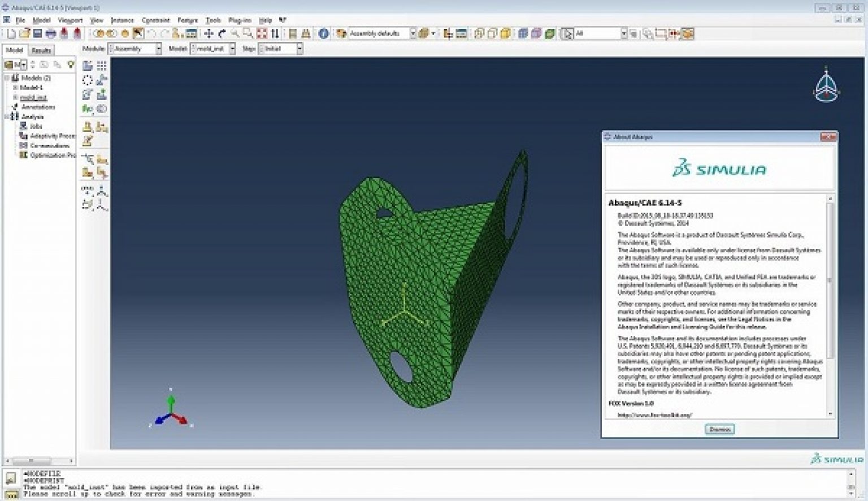Click the Query Information toolbar icon
Screen dimensions: 868x501
pos(323,33)
